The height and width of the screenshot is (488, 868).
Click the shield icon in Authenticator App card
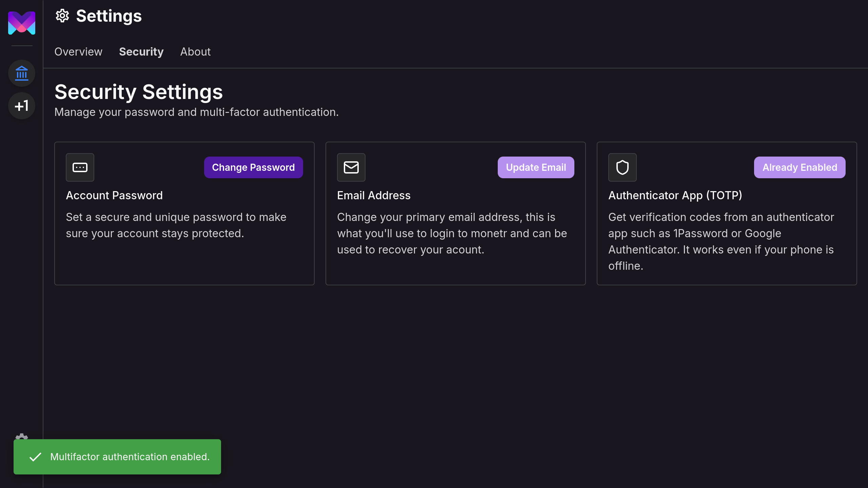point(623,167)
